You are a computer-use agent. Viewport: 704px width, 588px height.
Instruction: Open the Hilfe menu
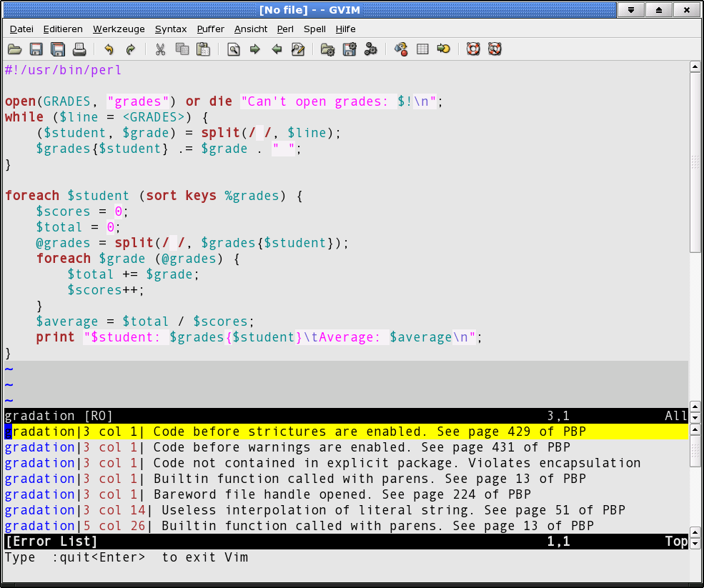tap(345, 29)
